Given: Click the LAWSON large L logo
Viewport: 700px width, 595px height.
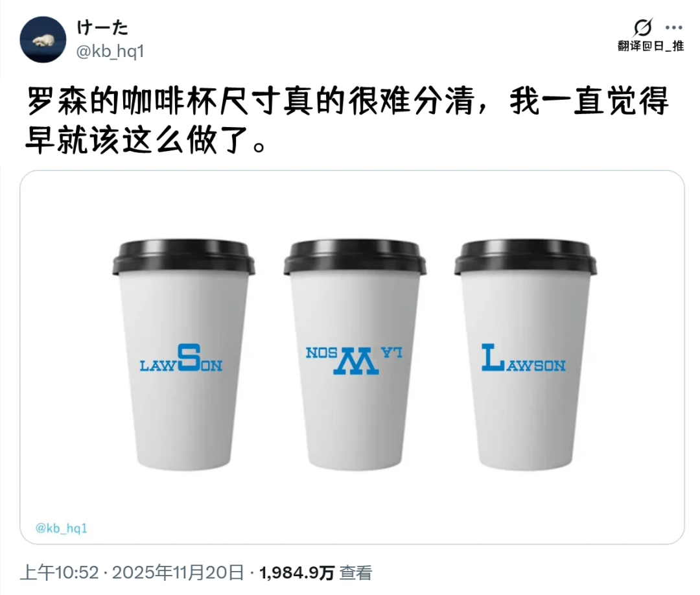Looking at the screenshot, I should pos(523,358).
